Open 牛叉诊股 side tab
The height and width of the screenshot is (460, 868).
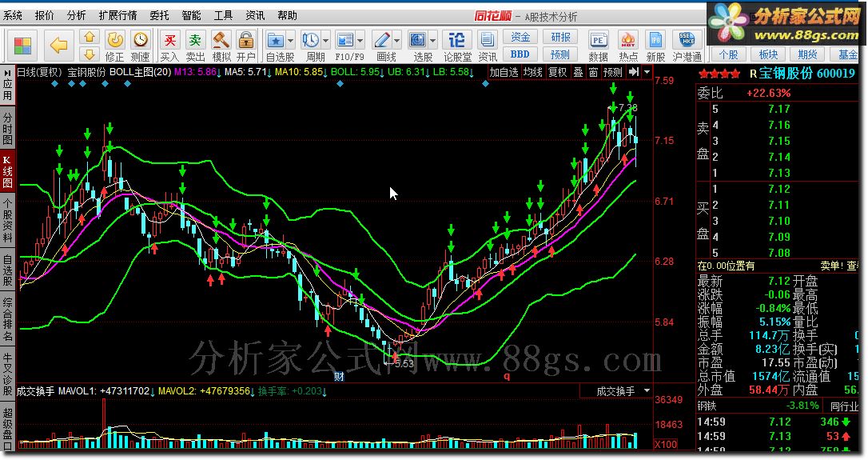click(x=7, y=374)
